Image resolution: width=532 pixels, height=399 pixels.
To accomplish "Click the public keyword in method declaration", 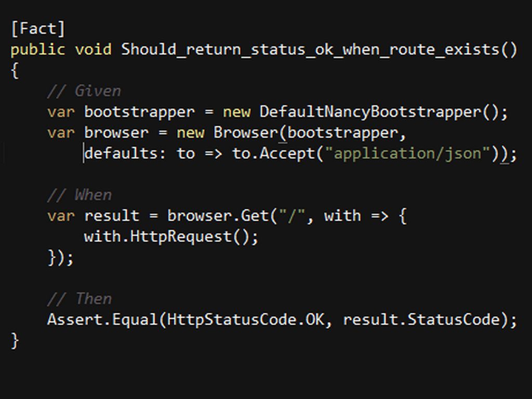I will click(37, 50).
